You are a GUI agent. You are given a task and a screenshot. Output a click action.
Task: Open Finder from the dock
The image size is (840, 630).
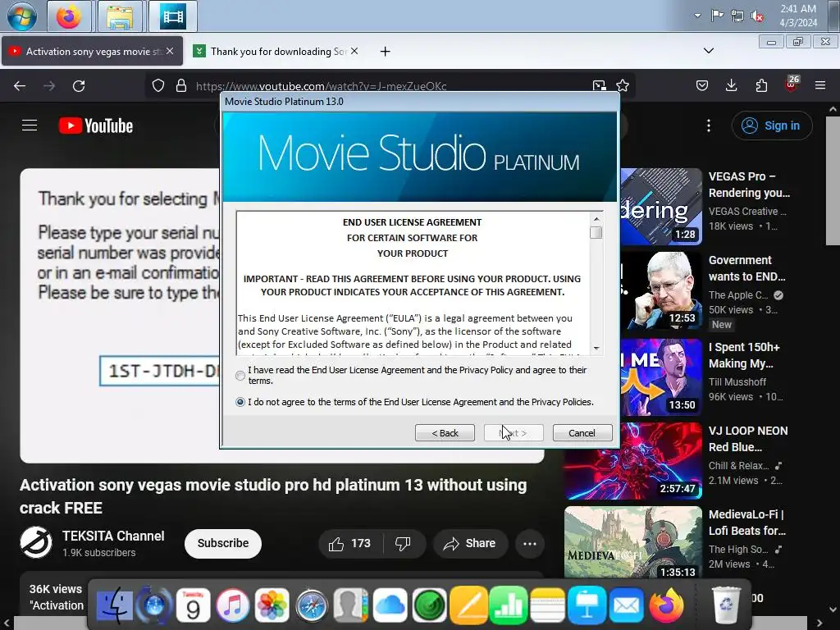(x=114, y=606)
